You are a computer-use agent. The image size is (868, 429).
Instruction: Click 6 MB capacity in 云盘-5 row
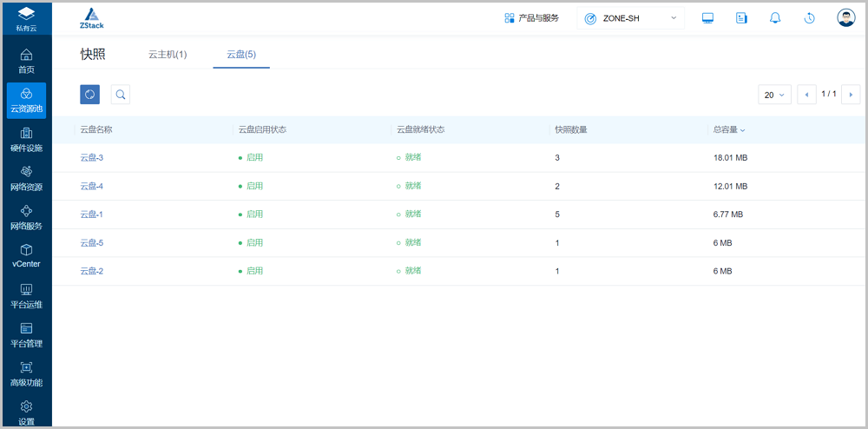point(723,242)
